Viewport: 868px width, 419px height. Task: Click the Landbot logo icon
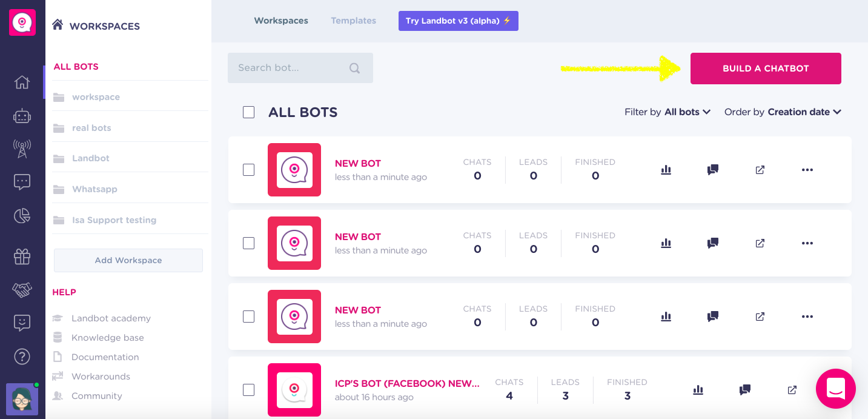[x=22, y=22]
